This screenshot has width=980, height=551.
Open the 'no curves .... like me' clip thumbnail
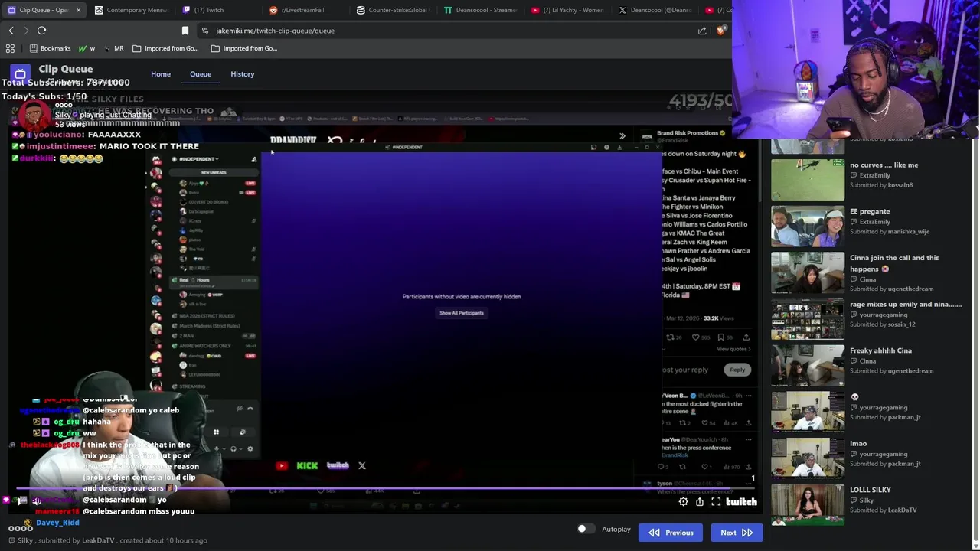point(808,180)
